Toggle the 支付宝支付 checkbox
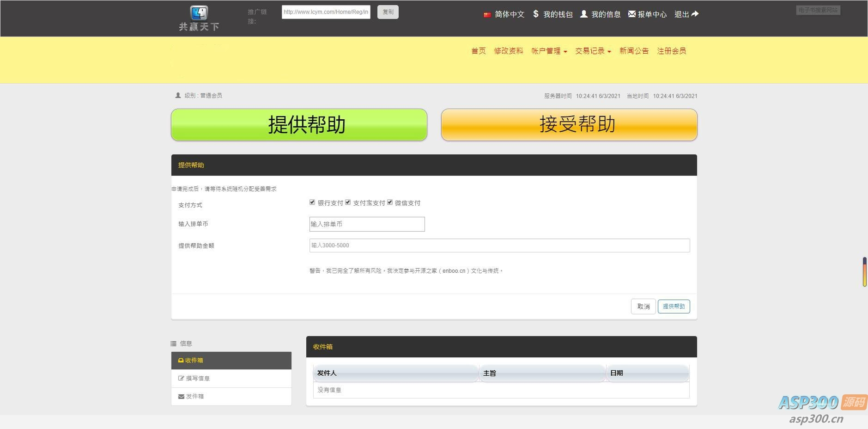 point(348,202)
